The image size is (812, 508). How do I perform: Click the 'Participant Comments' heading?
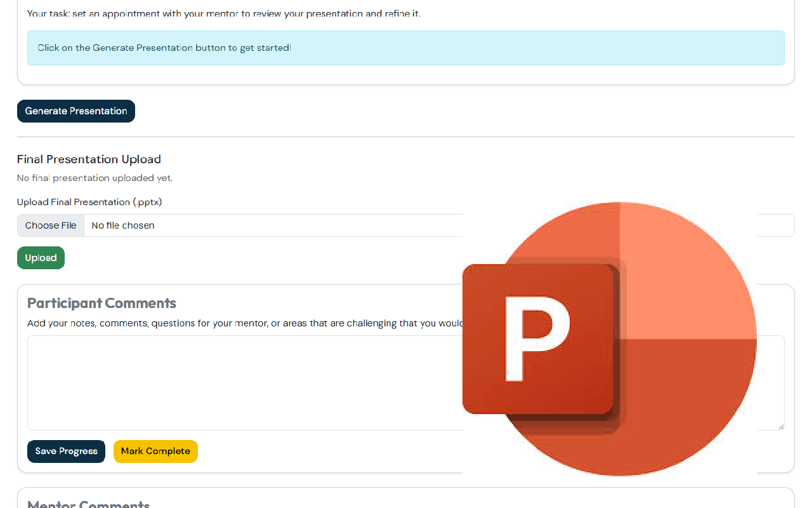[101, 303]
